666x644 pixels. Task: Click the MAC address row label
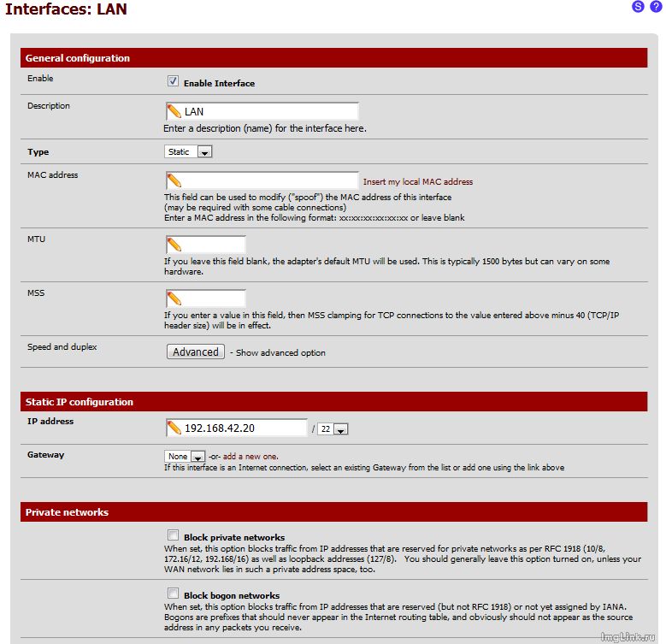53,175
